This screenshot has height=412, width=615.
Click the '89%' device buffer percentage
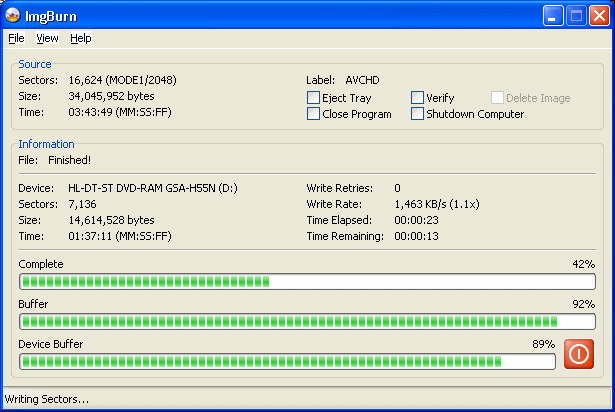(x=544, y=344)
